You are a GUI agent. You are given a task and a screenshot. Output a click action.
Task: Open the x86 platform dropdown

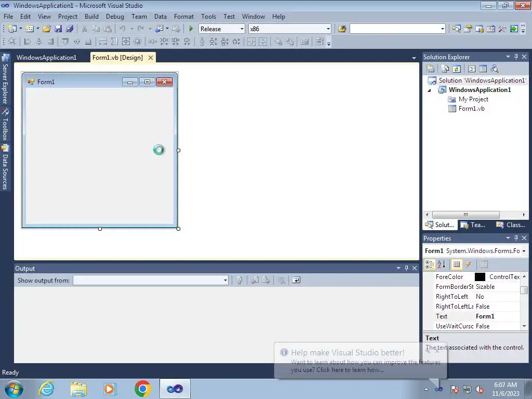click(328, 29)
